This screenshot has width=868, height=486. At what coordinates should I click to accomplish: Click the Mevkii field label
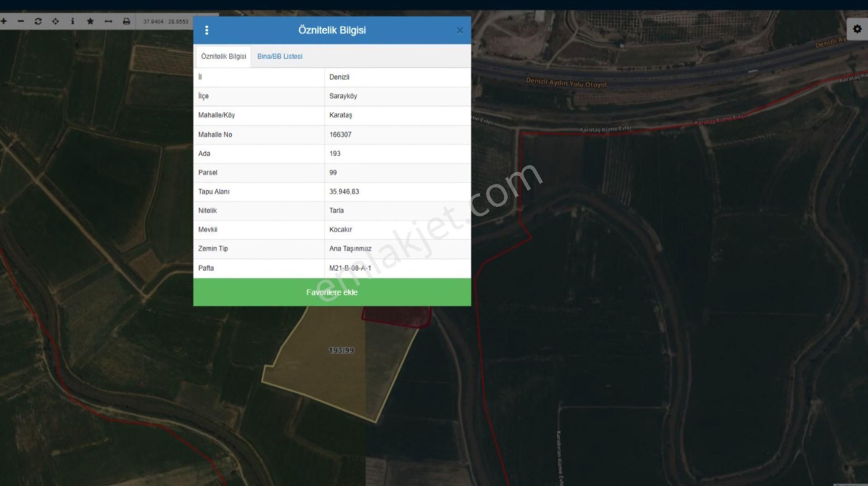[208, 229]
